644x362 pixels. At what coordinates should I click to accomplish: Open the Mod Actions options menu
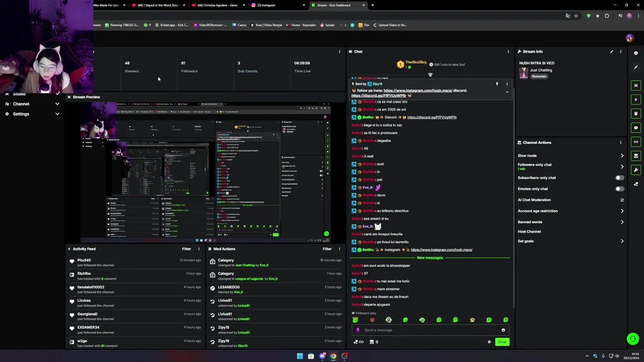[340, 249]
